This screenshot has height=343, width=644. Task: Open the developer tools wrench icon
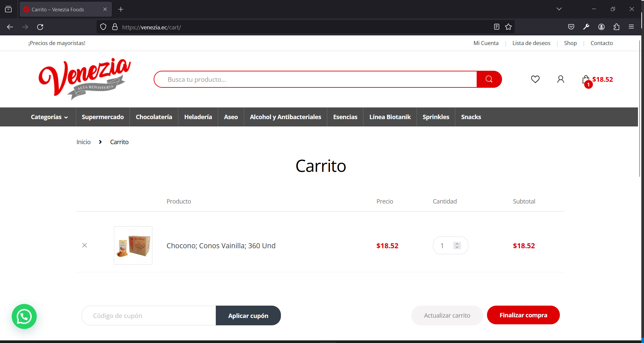[x=586, y=27]
